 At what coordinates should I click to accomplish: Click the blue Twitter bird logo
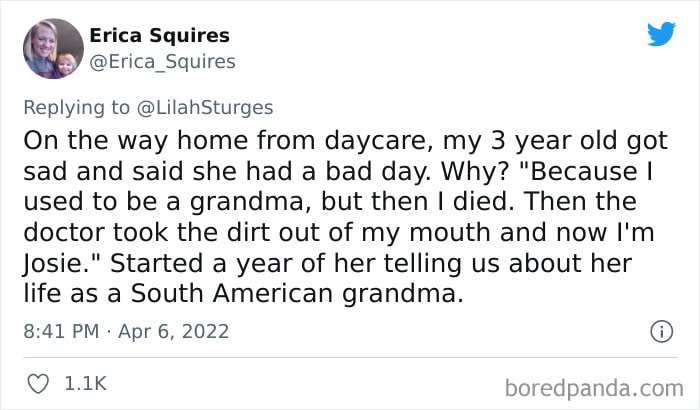pos(661,33)
